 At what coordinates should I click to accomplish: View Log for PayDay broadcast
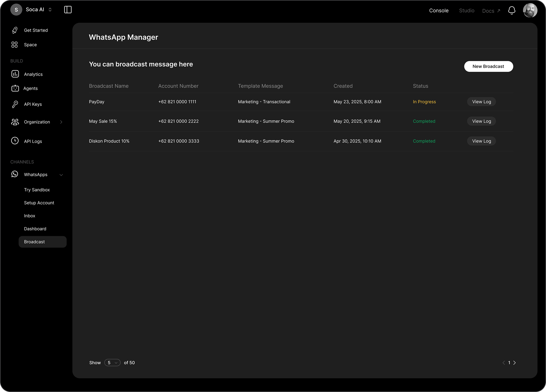point(481,102)
